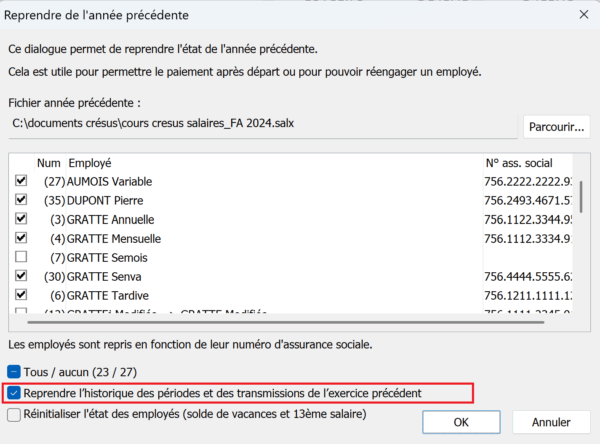600x444 pixels.
Task: Toggle the GRATTE Annuelle checkbox
Action: pos(22,219)
